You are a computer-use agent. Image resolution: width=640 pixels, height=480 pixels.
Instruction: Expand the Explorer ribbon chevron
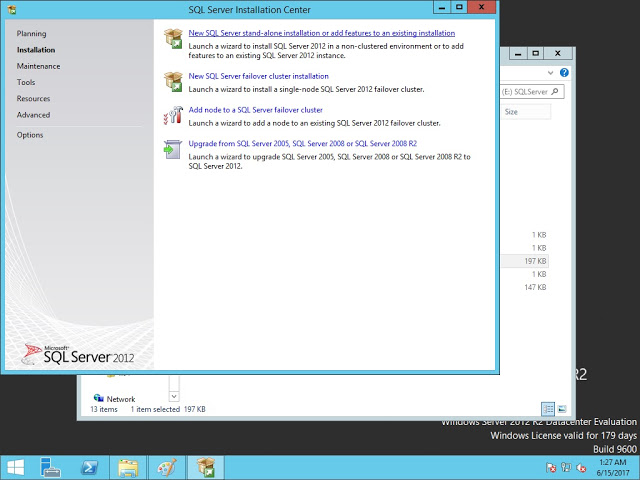pos(551,73)
